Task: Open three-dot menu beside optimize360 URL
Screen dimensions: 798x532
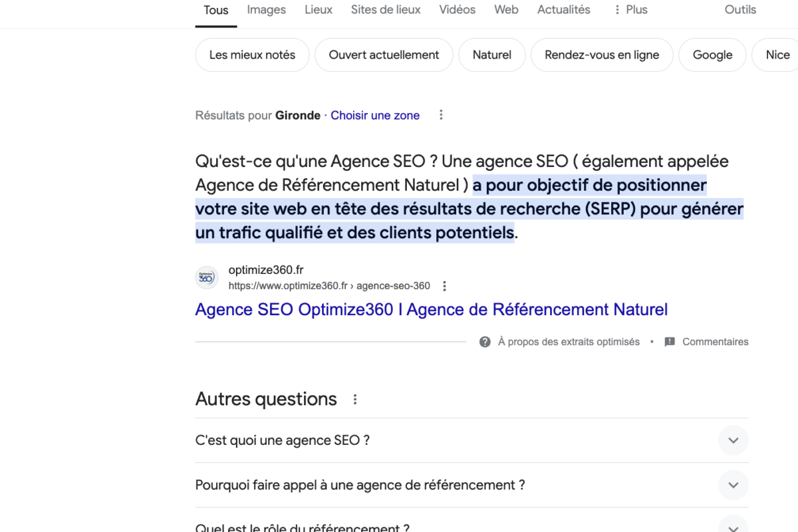Action: (445, 286)
